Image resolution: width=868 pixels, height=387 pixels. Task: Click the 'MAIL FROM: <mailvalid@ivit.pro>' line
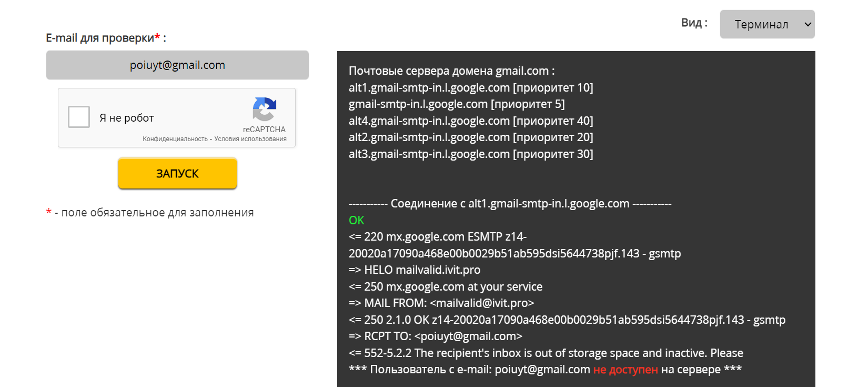coord(441,303)
